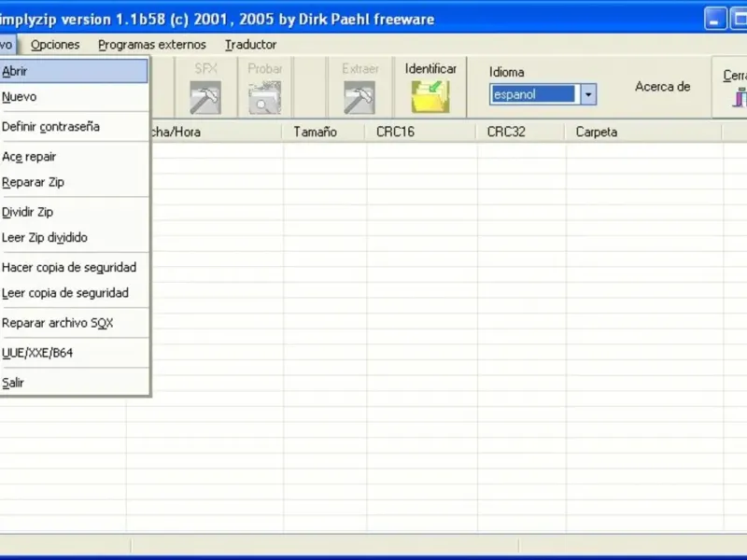Screen dimensions: 747x560
Task: Choose Salir to exit the program
Action: tap(74, 383)
